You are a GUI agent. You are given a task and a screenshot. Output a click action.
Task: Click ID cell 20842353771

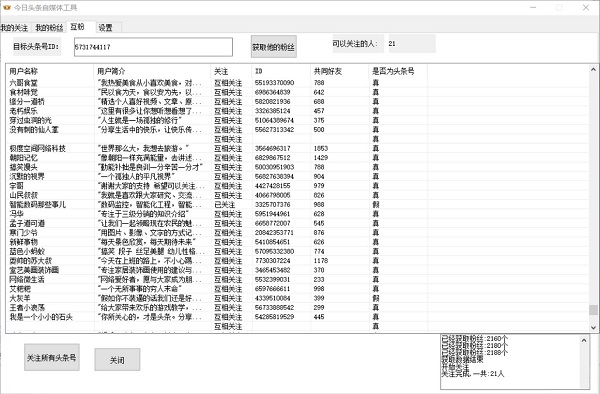pyautogui.click(x=274, y=233)
